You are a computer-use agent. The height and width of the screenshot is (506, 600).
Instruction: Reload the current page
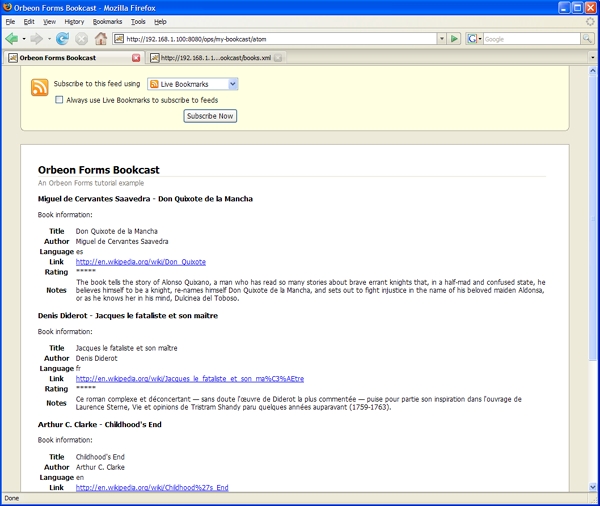[62, 39]
